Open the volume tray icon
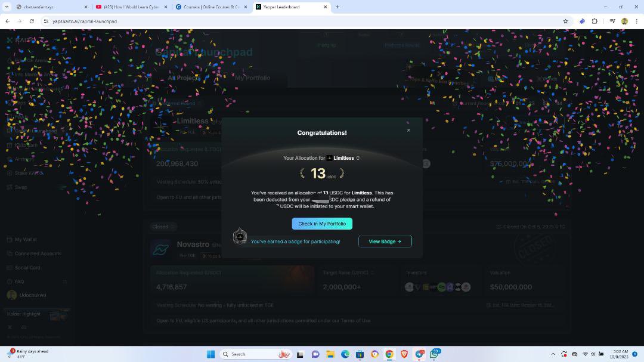 pyautogui.click(x=593, y=354)
